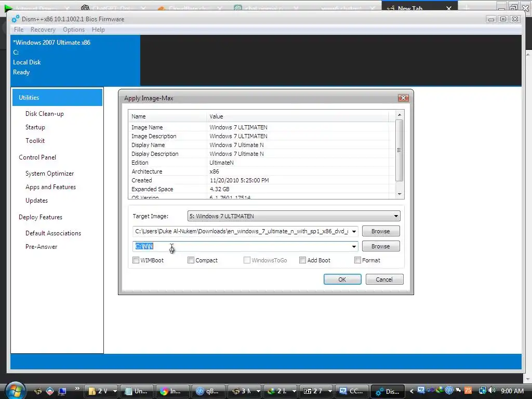Screen dimensions: 532x399
Task: Open Pre-Answer in sidebar
Action: pyautogui.click(x=42, y=247)
